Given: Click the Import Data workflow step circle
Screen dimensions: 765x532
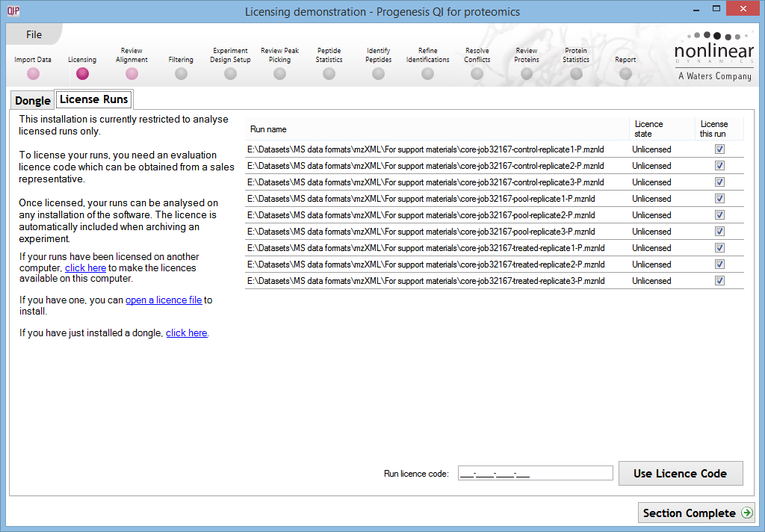Looking at the screenshot, I should click(33, 74).
